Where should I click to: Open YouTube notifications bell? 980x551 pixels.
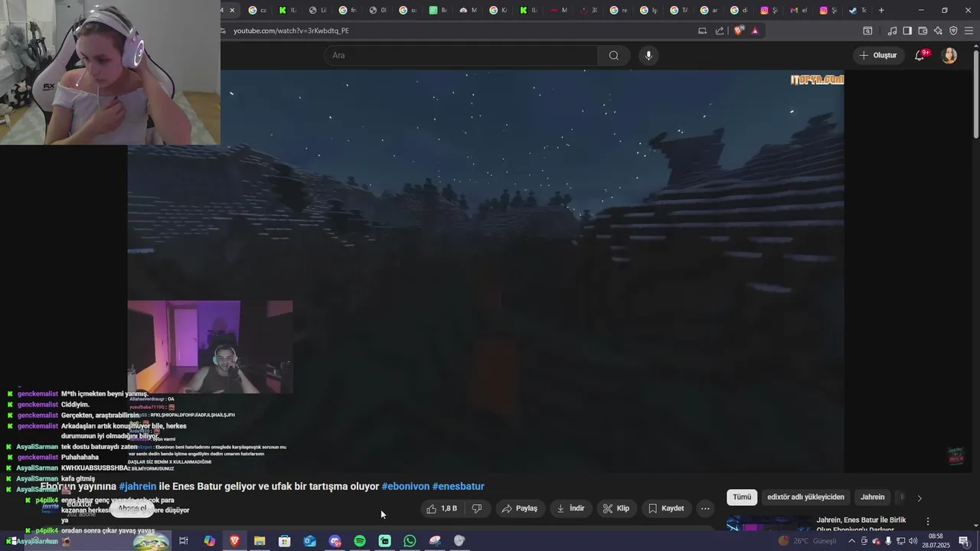pyautogui.click(x=920, y=55)
